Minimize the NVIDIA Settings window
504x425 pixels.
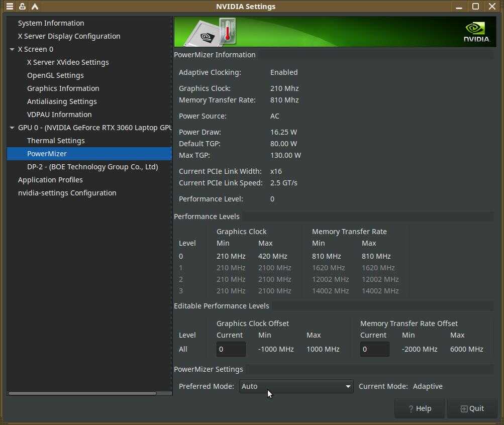pos(459,7)
